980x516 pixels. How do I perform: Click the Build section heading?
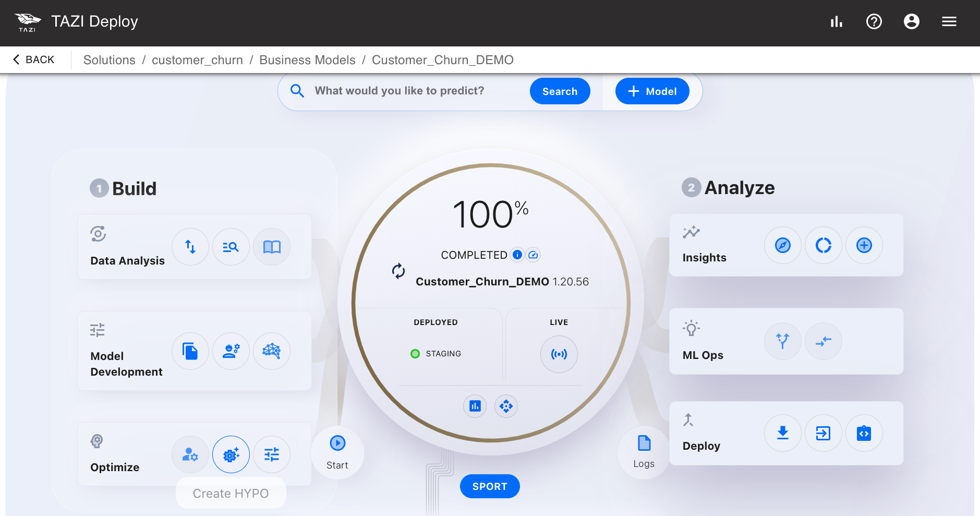point(134,188)
